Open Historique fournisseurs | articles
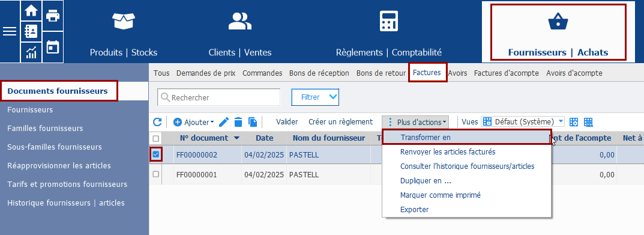Screen dimensions: 644x235 [65, 203]
